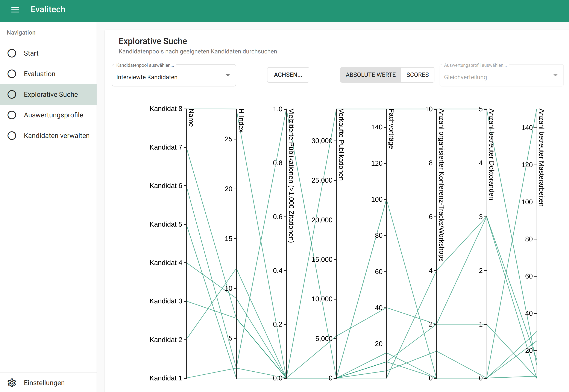This screenshot has height=392, width=569.
Task: Click the circle icon beside Start
Action: 12,53
